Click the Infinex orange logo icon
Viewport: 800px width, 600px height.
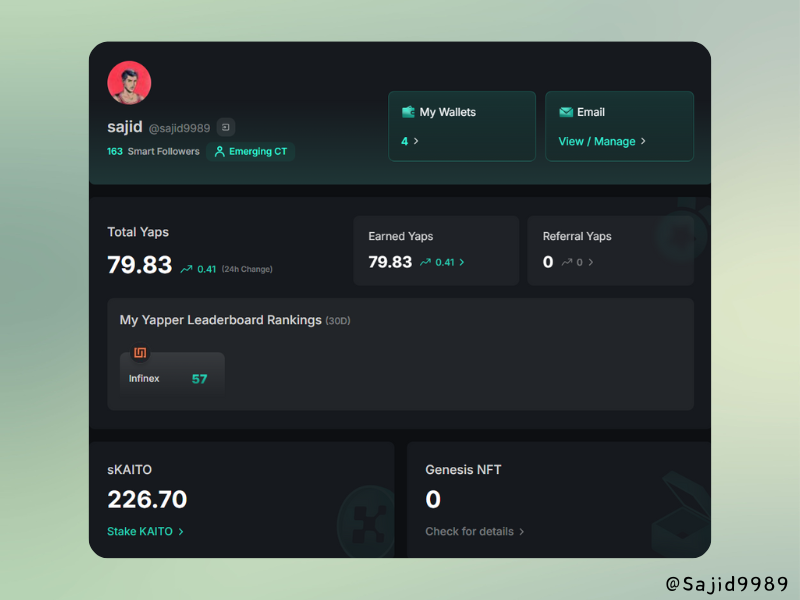pos(140,353)
